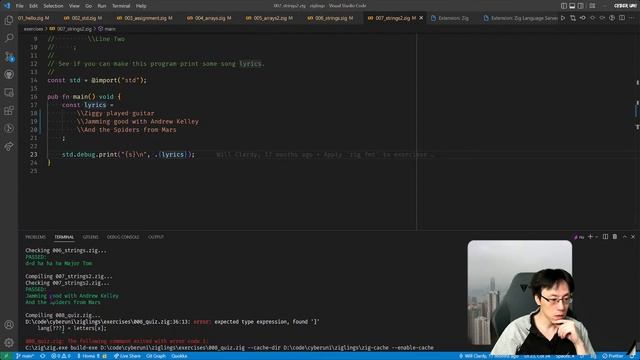Click the Run file play icon
The width and height of the screenshot is (640, 360).
[563, 18]
